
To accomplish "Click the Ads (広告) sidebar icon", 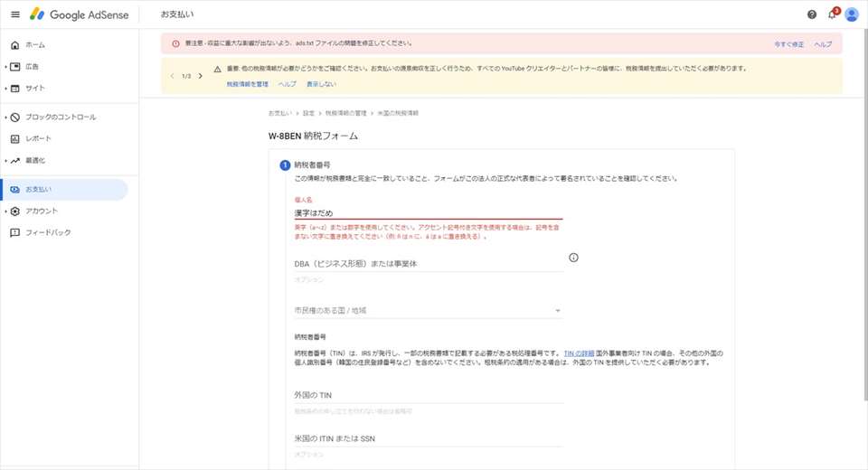I will (15, 66).
